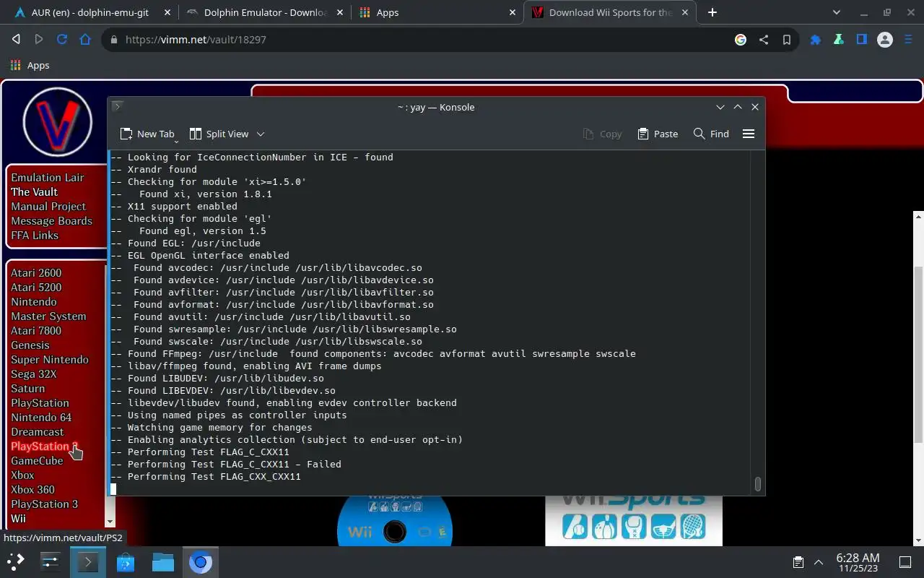
Task: Select Atari 7800 system
Action: [x=36, y=330]
